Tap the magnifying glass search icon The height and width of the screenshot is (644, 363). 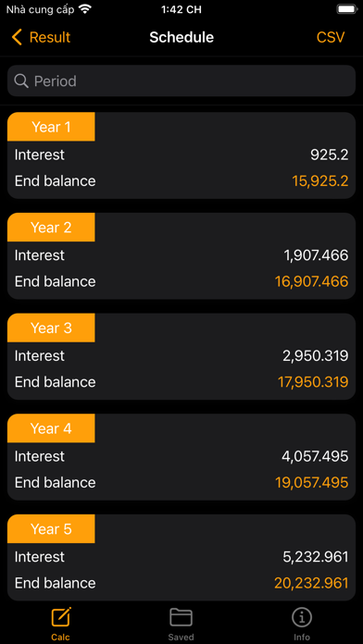click(21, 80)
